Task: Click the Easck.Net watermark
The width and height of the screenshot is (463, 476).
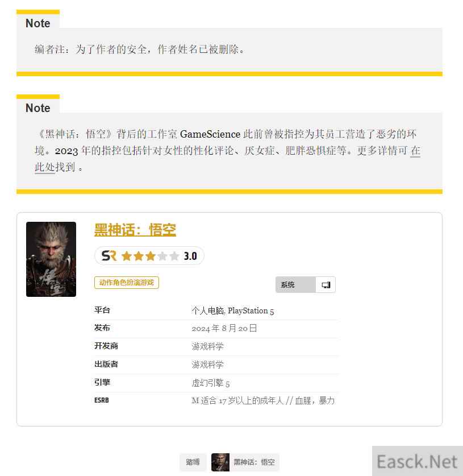Action: click(x=417, y=462)
